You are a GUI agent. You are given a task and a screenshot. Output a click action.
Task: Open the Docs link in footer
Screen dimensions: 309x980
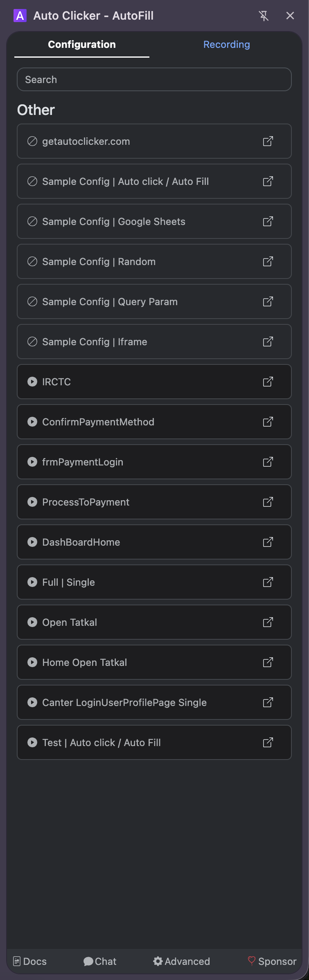coord(30,961)
